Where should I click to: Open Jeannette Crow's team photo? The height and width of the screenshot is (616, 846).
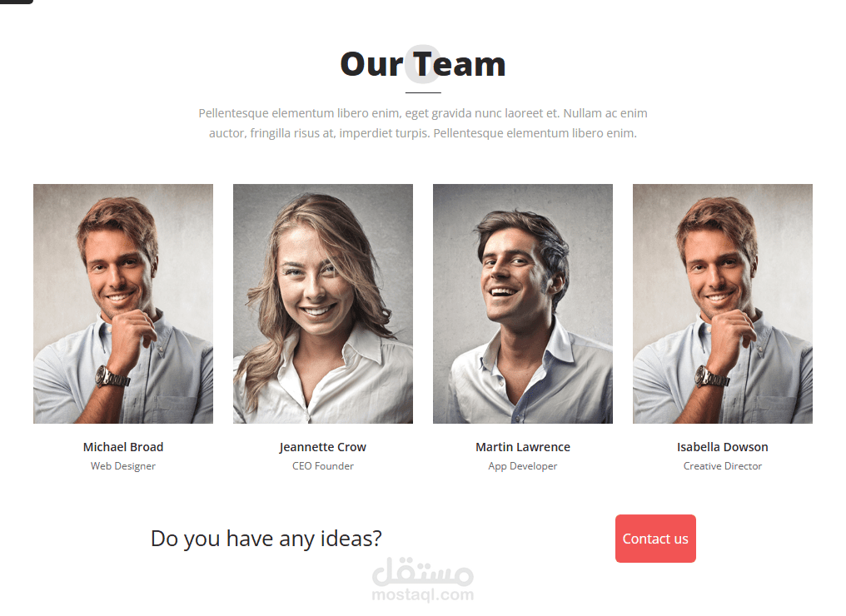click(322, 304)
